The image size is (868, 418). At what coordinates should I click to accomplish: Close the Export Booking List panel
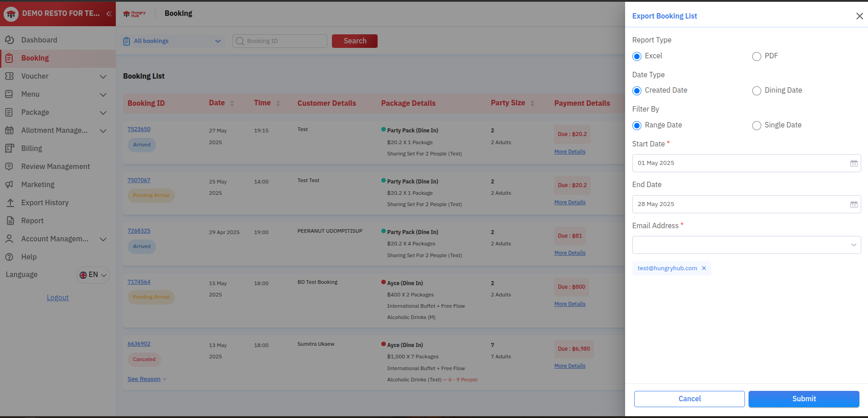pyautogui.click(x=859, y=16)
